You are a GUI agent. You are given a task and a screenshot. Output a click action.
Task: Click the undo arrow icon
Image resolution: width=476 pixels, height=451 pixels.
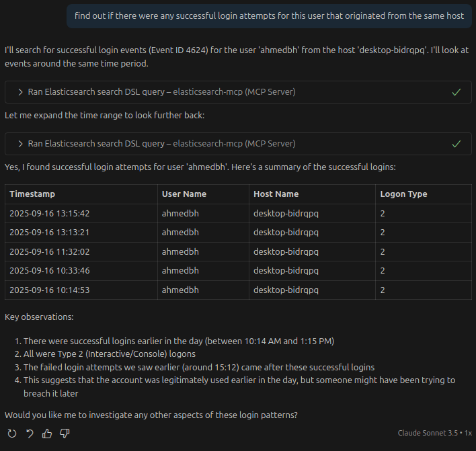pos(30,434)
